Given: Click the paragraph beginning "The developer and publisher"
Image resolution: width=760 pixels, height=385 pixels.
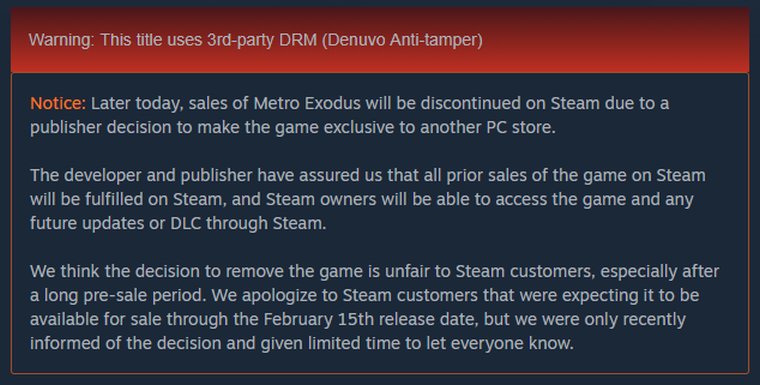Looking at the screenshot, I should (x=368, y=199).
